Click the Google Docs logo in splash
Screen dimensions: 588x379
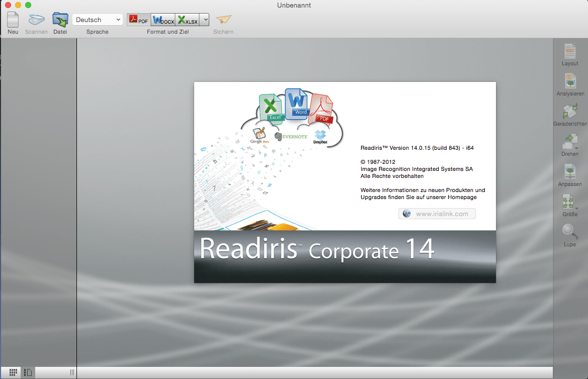(x=260, y=136)
